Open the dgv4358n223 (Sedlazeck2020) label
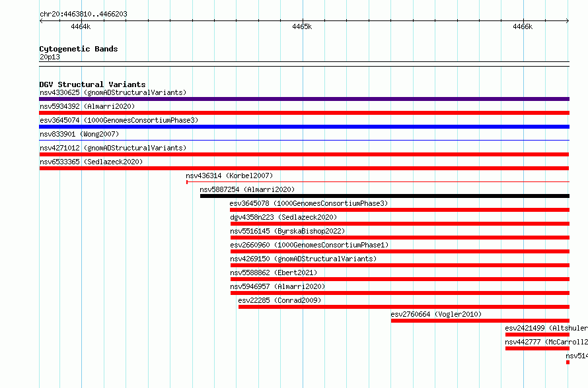The image size is (588, 388). (x=283, y=217)
